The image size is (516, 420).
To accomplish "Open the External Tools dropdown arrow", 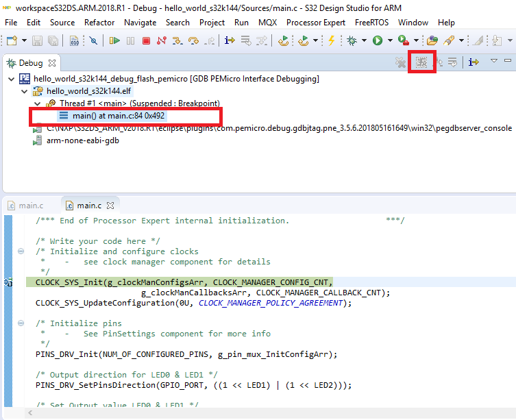I will coord(416,40).
